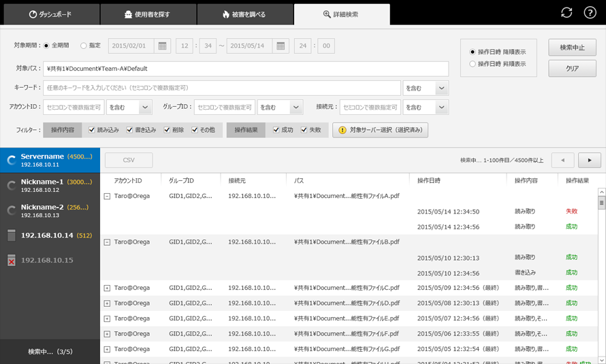Viewport: 606px width, 364px height.
Task: Choose 操作日時 昇順表示 sort option
Action: (473, 64)
